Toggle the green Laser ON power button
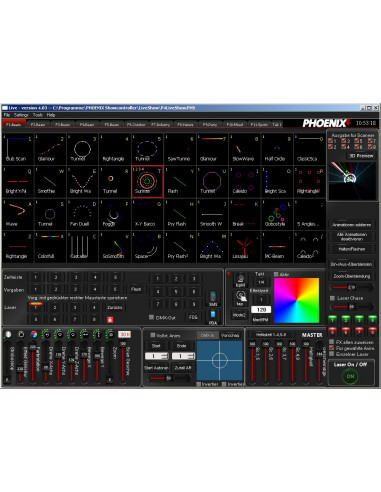 click(350, 376)
